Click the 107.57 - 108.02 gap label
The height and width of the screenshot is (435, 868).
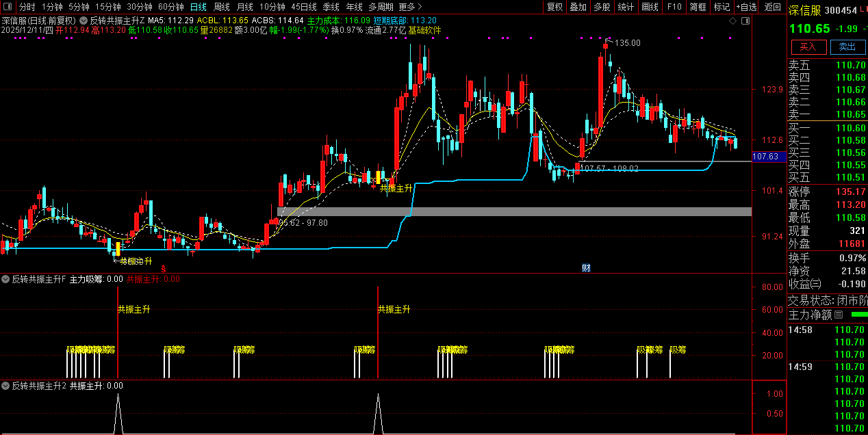(x=609, y=168)
